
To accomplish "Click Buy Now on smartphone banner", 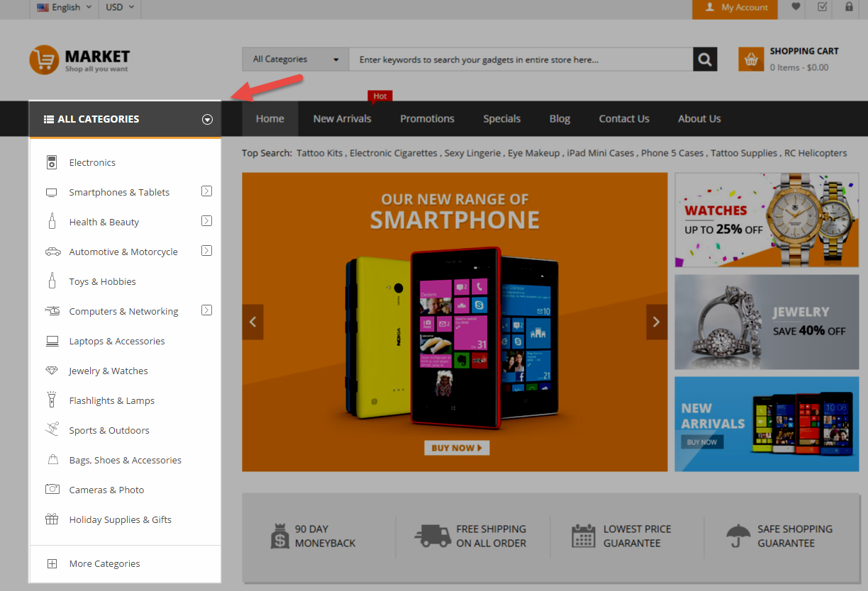I will click(457, 448).
